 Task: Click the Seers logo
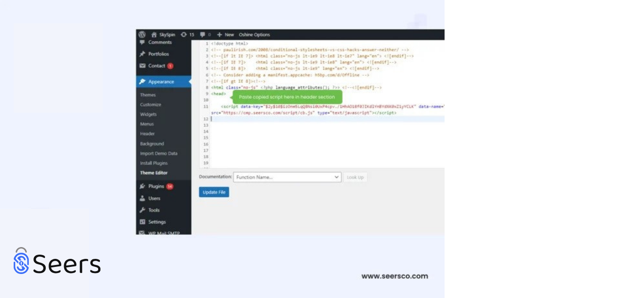pyautogui.click(x=57, y=262)
